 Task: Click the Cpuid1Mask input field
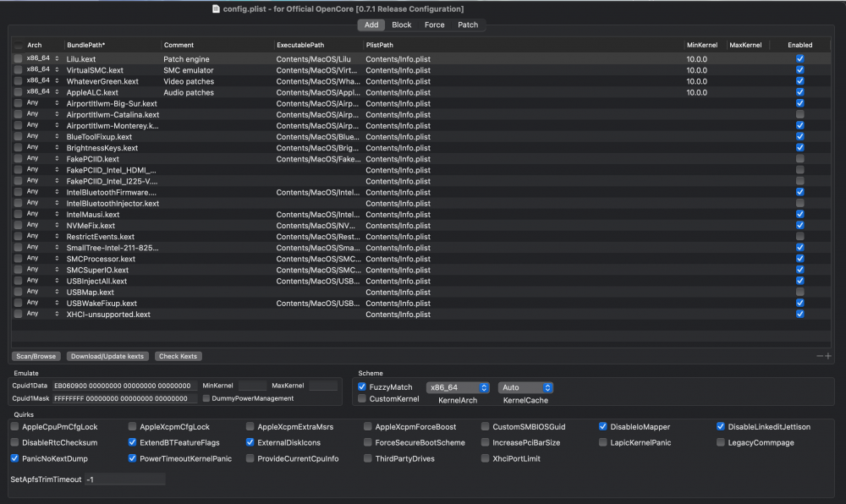coord(124,398)
